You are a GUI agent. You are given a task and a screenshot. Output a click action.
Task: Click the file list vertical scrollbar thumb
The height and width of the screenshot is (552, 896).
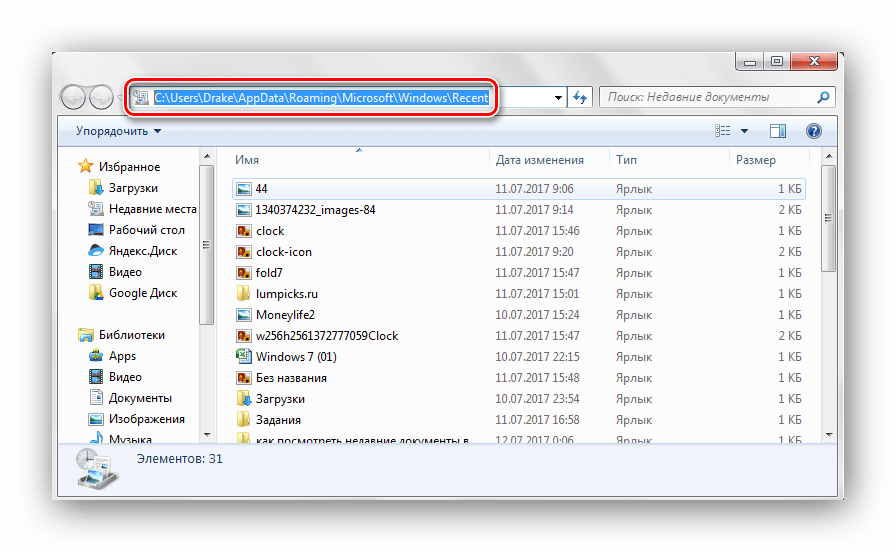point(829,218)
